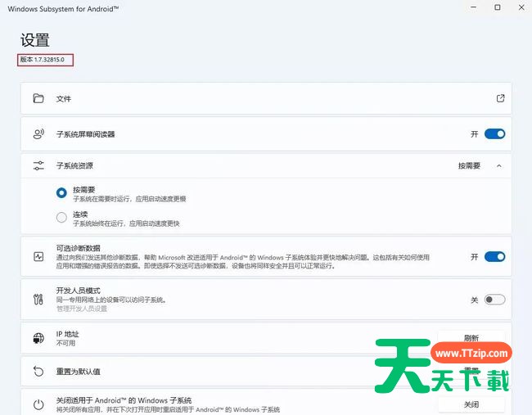Click the 关 label beside developer mode toggle

coord(475,300)
